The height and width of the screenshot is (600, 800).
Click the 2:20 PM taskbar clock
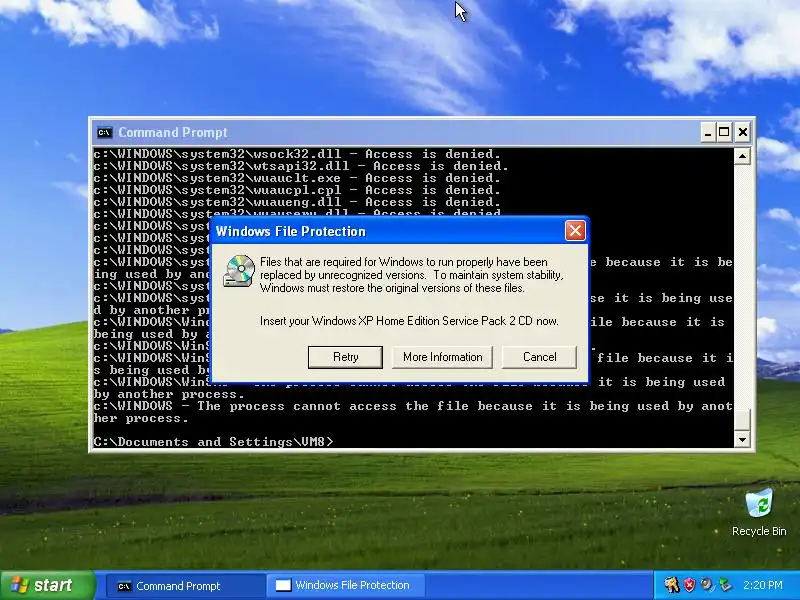point(762,585)
